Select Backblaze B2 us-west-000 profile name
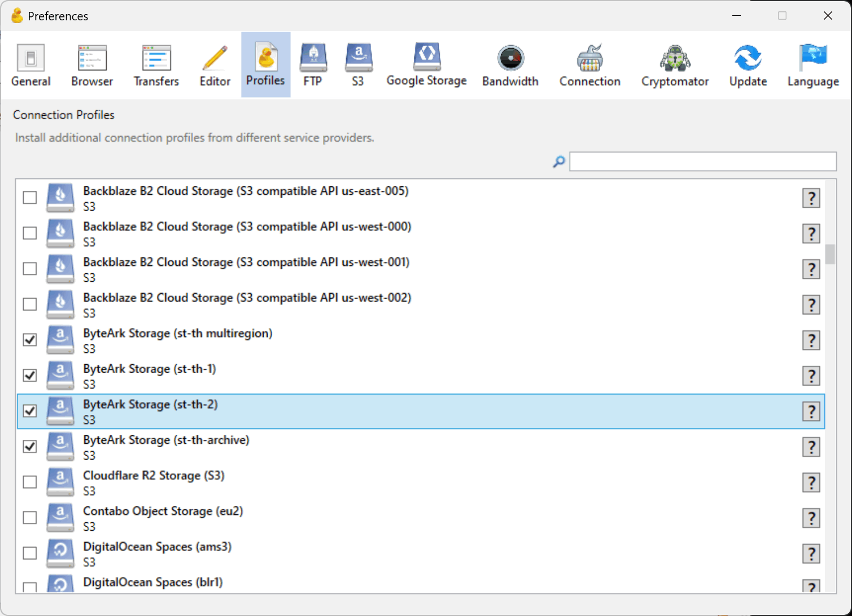852x616 pixels. (247, 226)
